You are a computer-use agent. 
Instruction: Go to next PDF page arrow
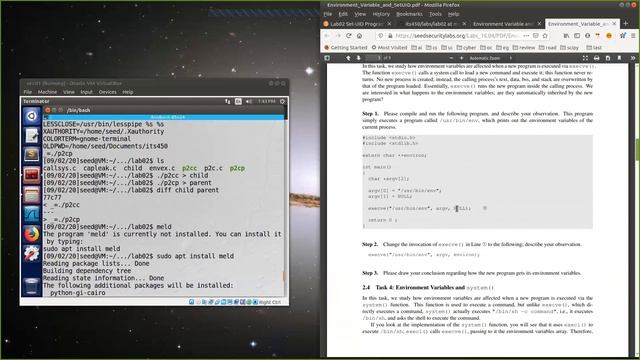coord(358,58)
